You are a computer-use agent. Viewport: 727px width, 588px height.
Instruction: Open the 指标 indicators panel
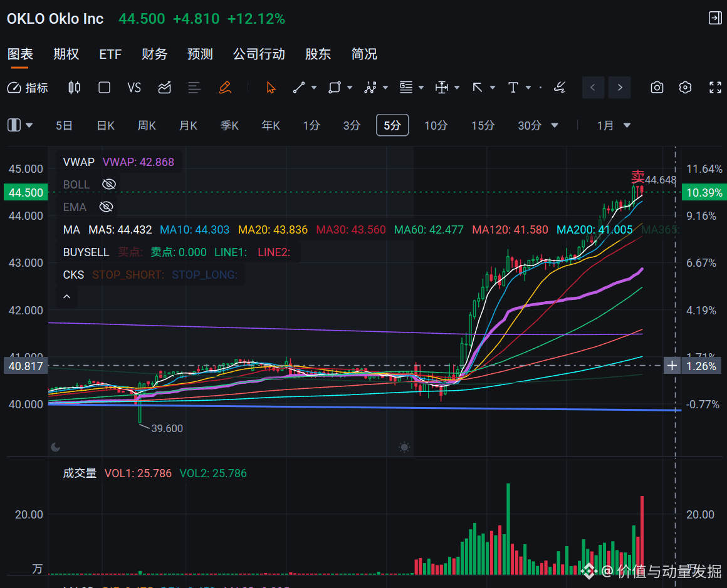[x=28, y=88]
